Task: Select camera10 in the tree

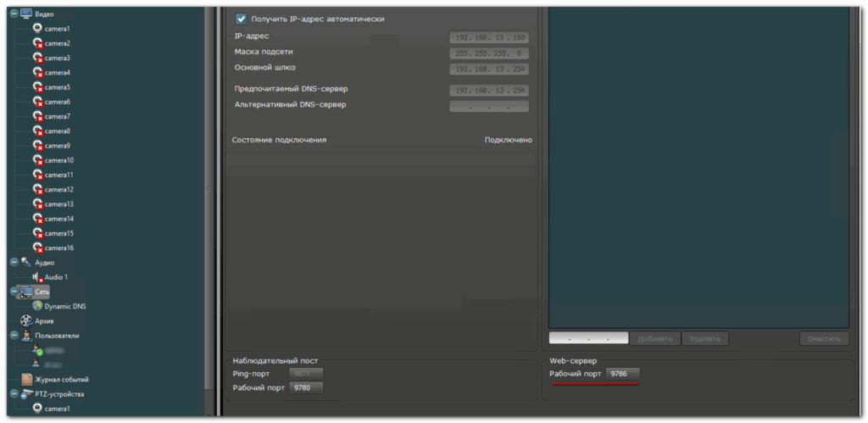Action: pyautogui.click(x=58, y=160)
